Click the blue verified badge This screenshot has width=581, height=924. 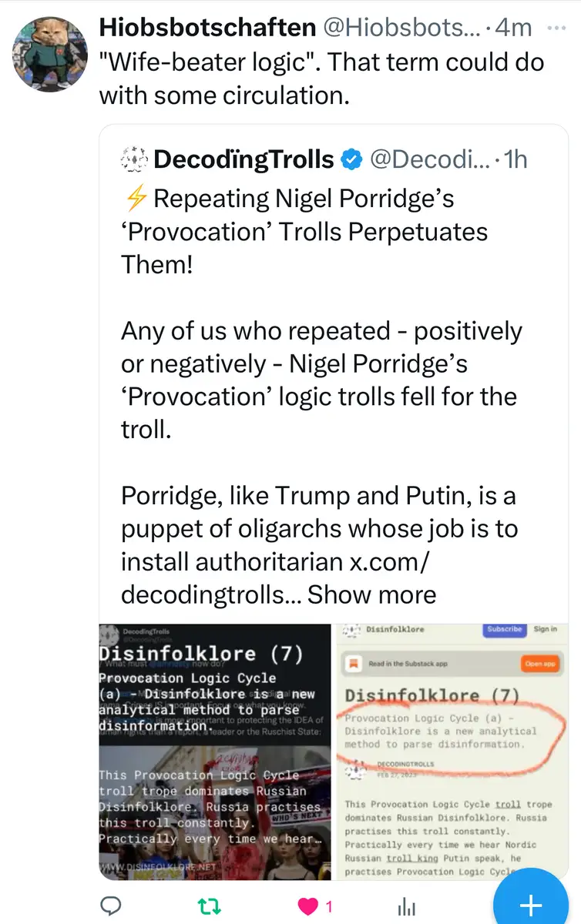point(351,159)
